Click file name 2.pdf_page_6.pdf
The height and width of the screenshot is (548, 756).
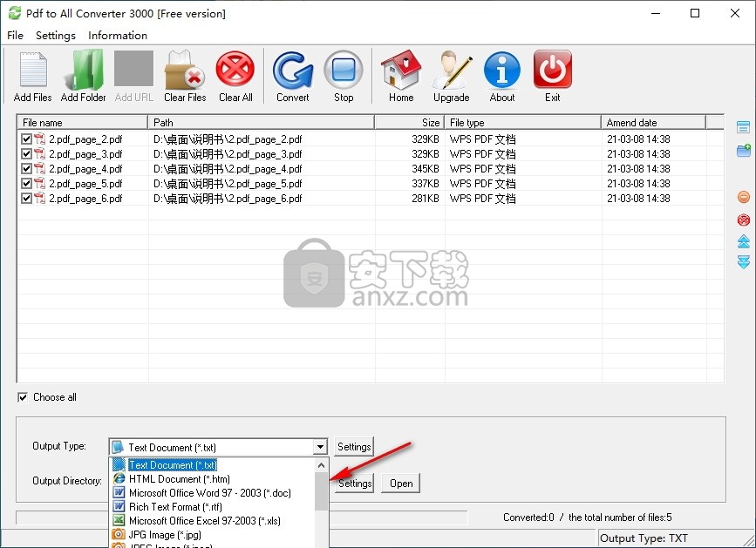pos(85,199)
